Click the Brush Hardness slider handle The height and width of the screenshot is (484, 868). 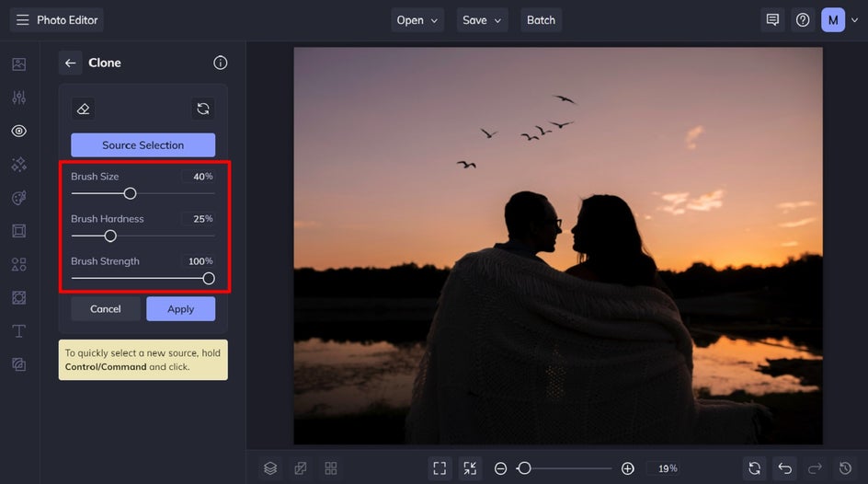click(x=110, y=236)
